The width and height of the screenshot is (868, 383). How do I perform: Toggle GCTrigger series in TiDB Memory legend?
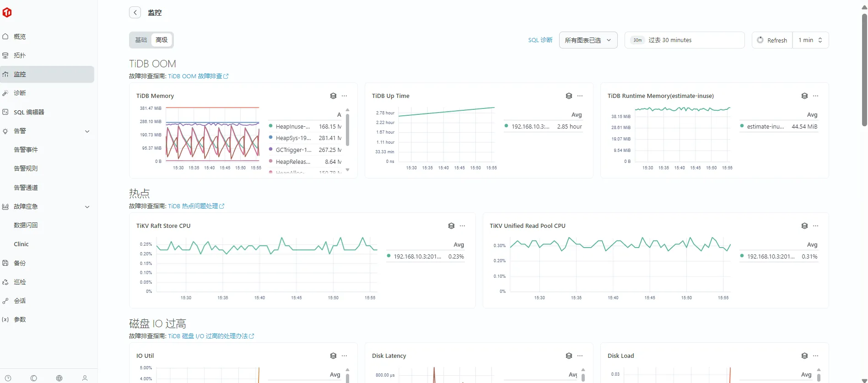click(x=305, y=150)
